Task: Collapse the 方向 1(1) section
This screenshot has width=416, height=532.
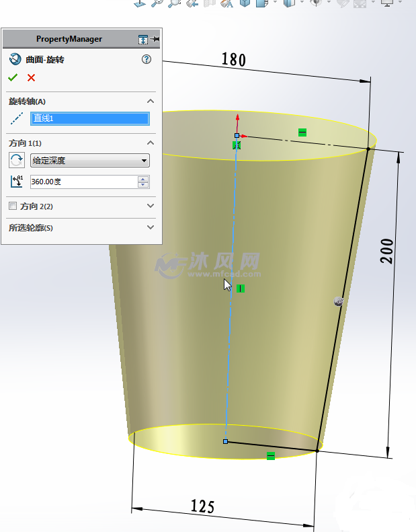Action: [151, 143]
